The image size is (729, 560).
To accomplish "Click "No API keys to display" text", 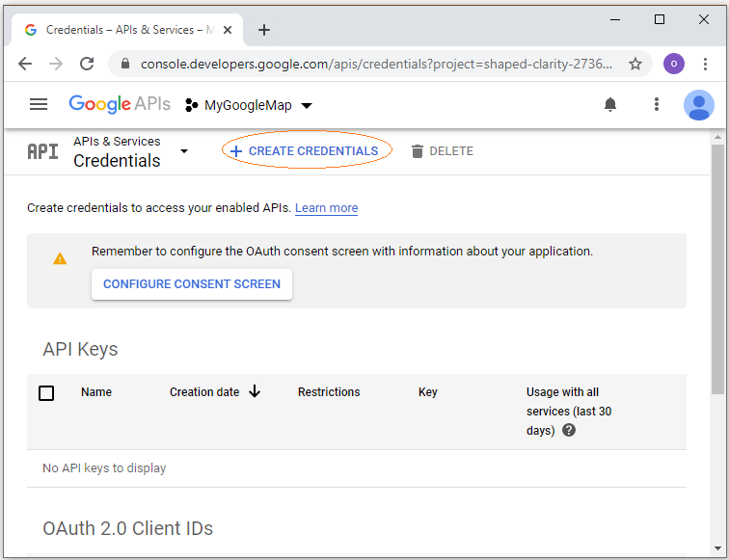I will click(x=104, y=468).
